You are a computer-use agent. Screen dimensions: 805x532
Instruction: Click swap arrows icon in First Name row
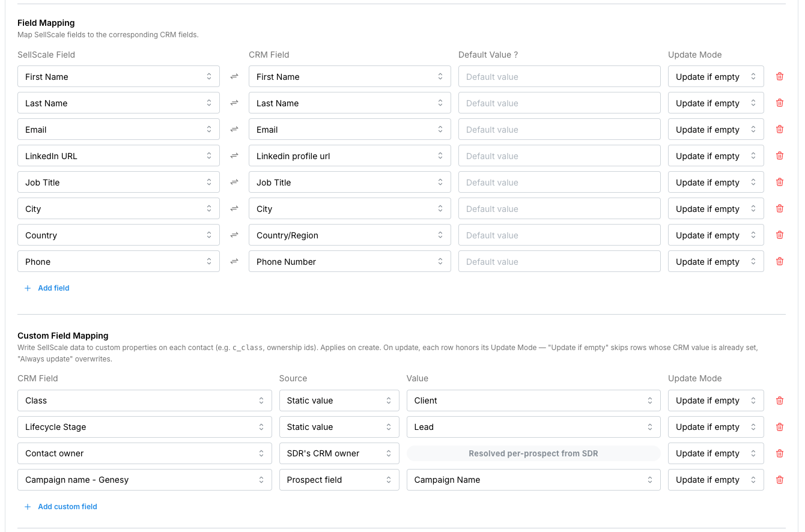click(234, 76)
